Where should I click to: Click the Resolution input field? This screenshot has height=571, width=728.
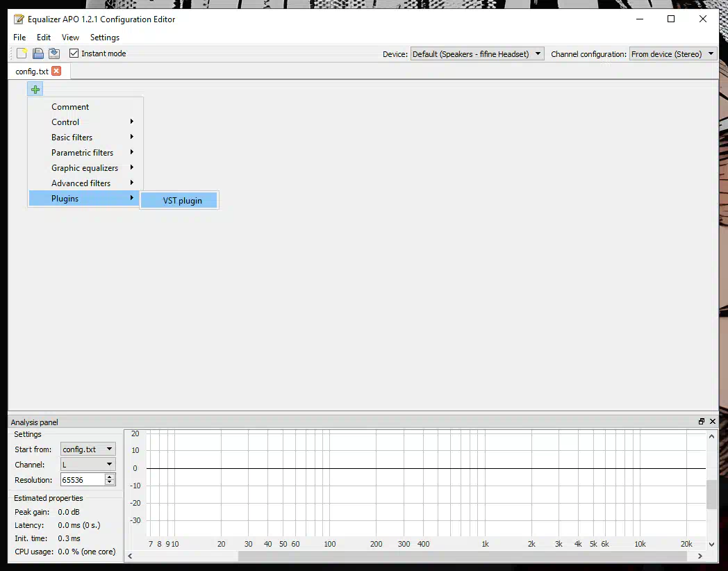click(83, 480)
